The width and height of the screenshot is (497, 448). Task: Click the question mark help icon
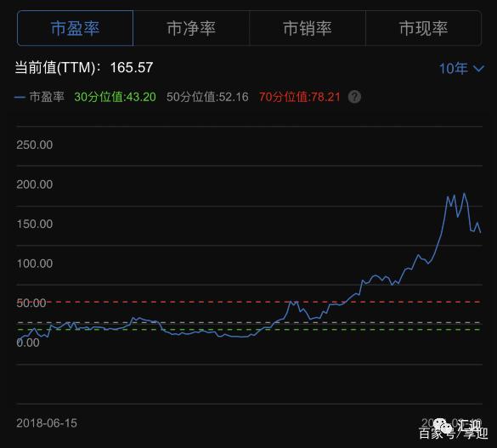354,97
